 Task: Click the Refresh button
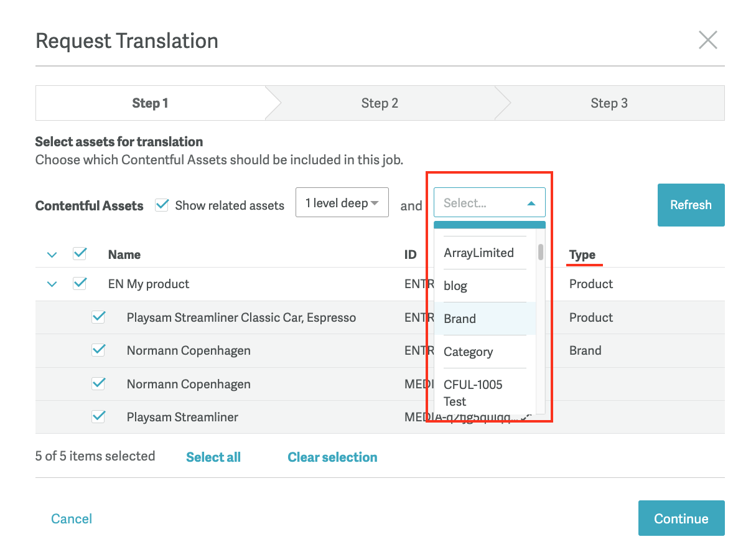[691, 205]
